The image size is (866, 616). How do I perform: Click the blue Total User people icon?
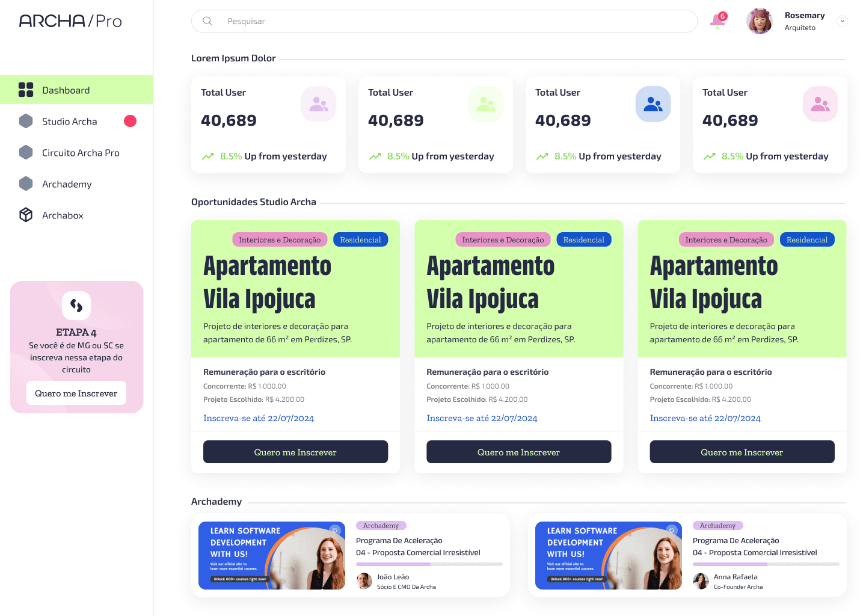tap(653, 104)
